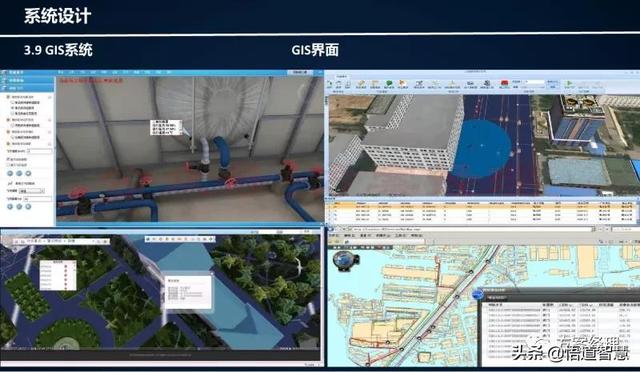Collapse the second sidebar group with its chevron
640x372 pixels.
(50, 120)
